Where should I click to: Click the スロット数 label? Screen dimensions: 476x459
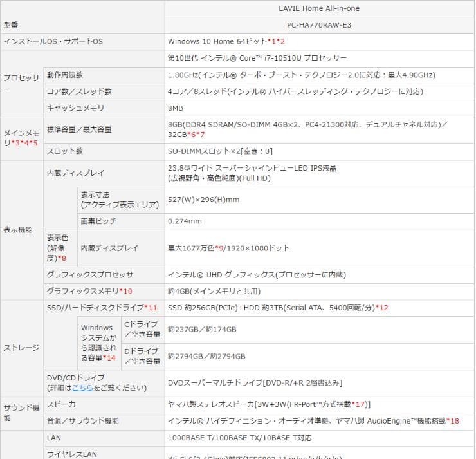point(65,151)
